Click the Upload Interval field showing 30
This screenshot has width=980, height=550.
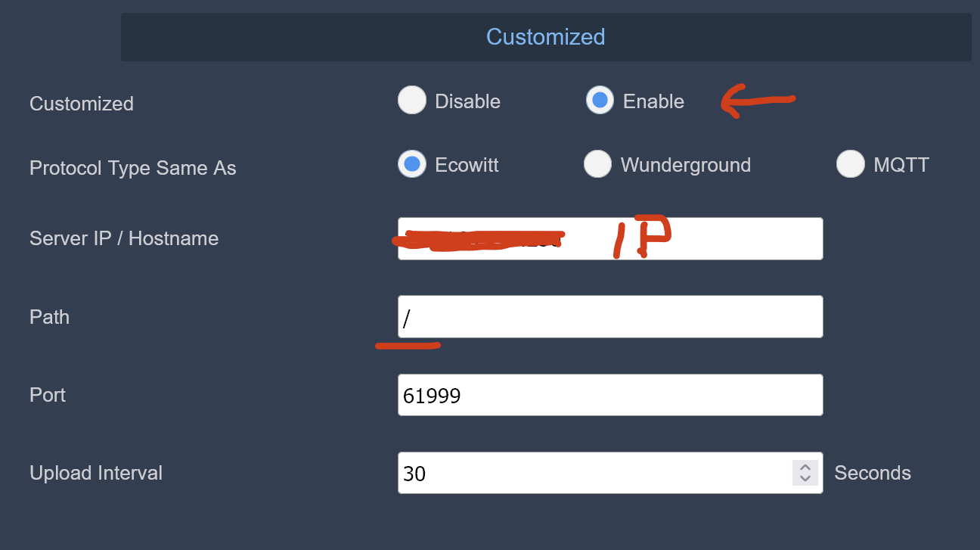[610, 473]
